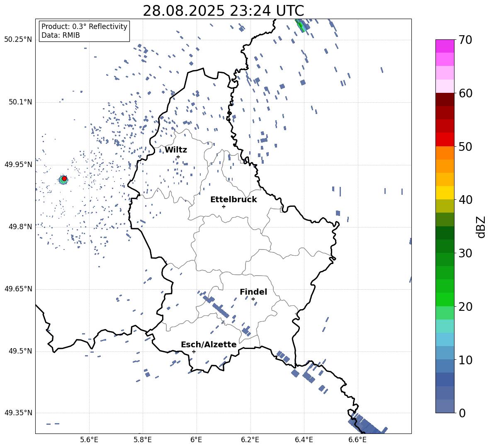The image size is (491, 448).
Task: Click the Findel cross marker
Action: 253,299
